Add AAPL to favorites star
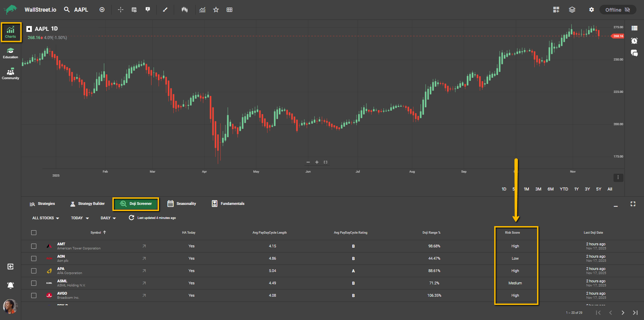 216,10
